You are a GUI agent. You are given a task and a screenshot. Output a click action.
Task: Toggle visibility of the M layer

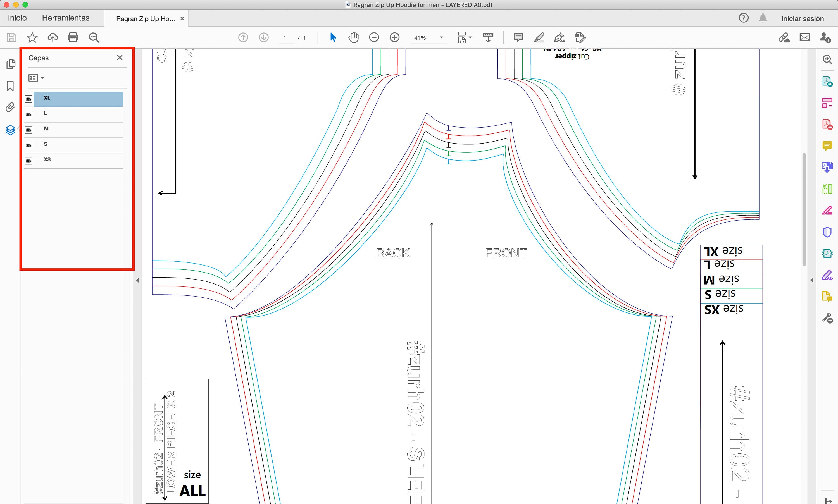point(28,130)
